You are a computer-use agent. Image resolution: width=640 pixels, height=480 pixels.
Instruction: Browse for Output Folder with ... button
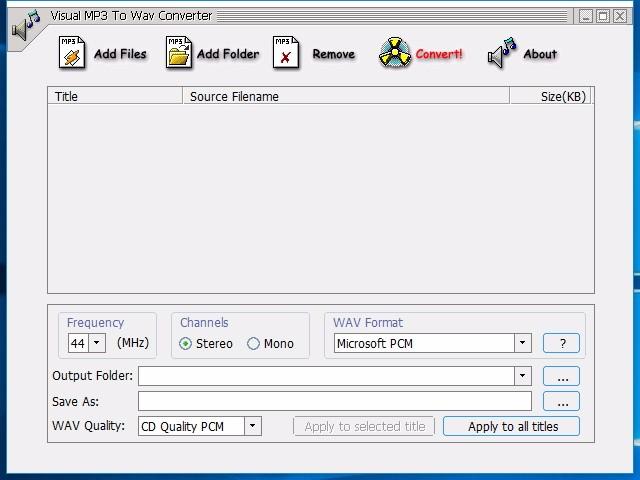point(561,376)
